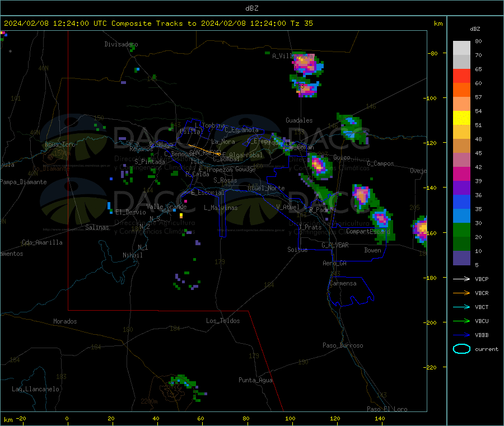Click the 'current' legend label

[x=487, y=349]
